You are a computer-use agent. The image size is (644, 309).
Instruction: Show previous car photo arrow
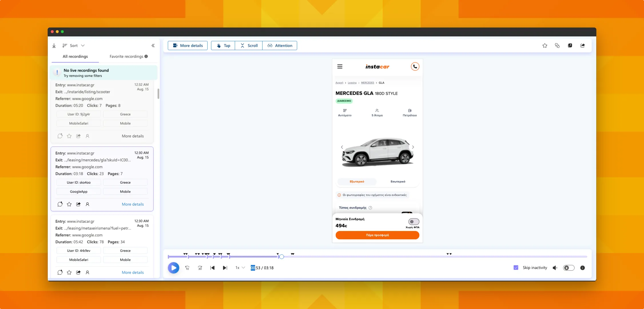[x=342, y=147]
